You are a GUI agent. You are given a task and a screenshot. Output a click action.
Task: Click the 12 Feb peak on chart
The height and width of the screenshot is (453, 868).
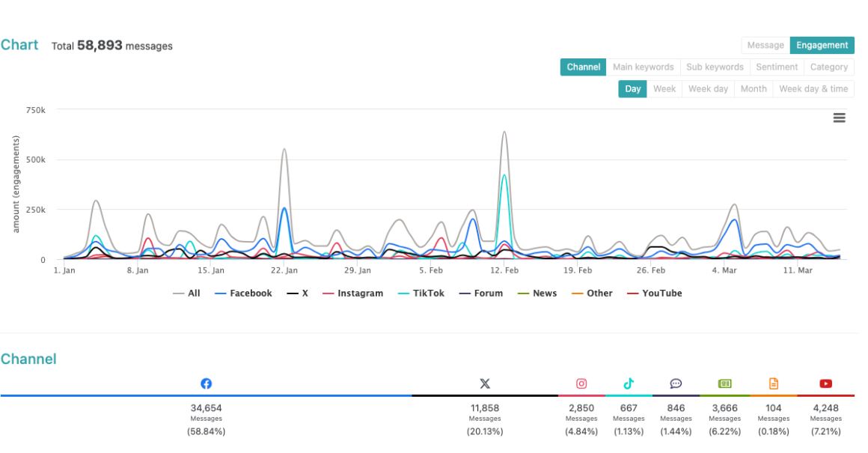click(504, 133)
